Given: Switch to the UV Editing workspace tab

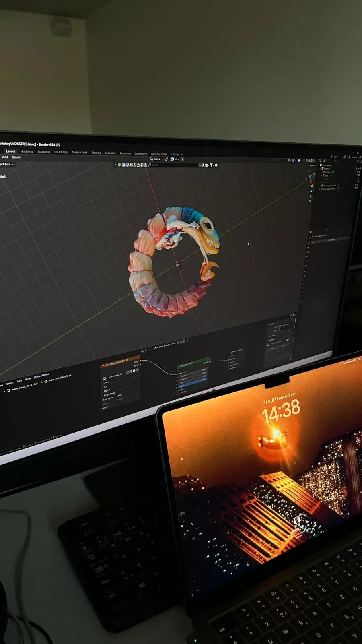Looking at the screenshot, I should coord(61,152).
